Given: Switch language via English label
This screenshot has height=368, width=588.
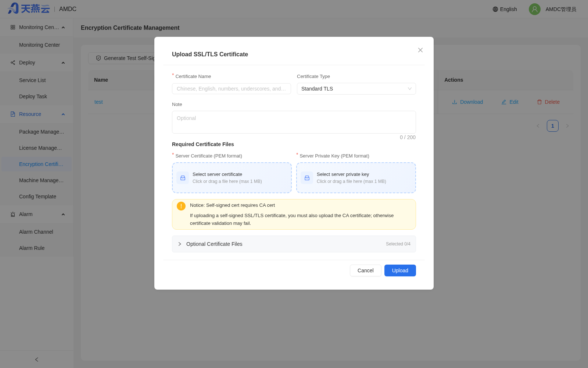Looking at the screenshot, I should [x=508, y=9].
